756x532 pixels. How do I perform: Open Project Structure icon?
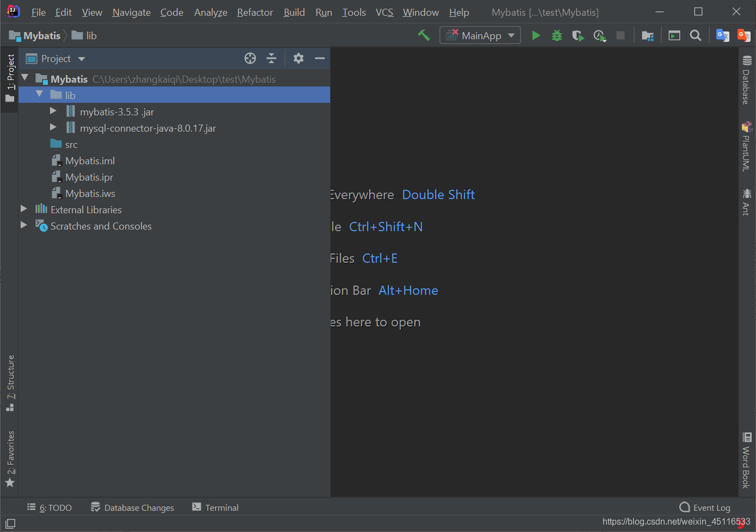pyautogui.click(x=647, y=36)
